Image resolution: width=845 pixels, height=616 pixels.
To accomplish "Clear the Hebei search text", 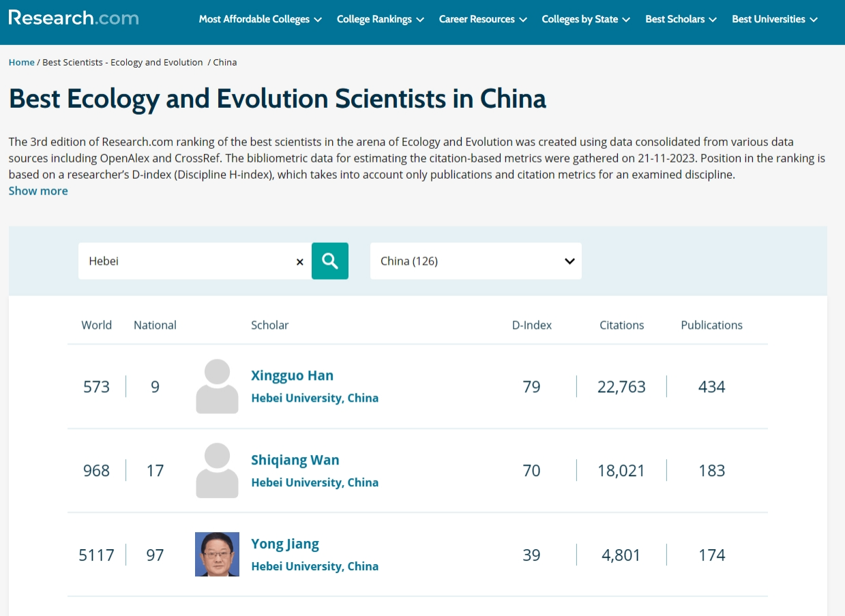I will (299, 262).
